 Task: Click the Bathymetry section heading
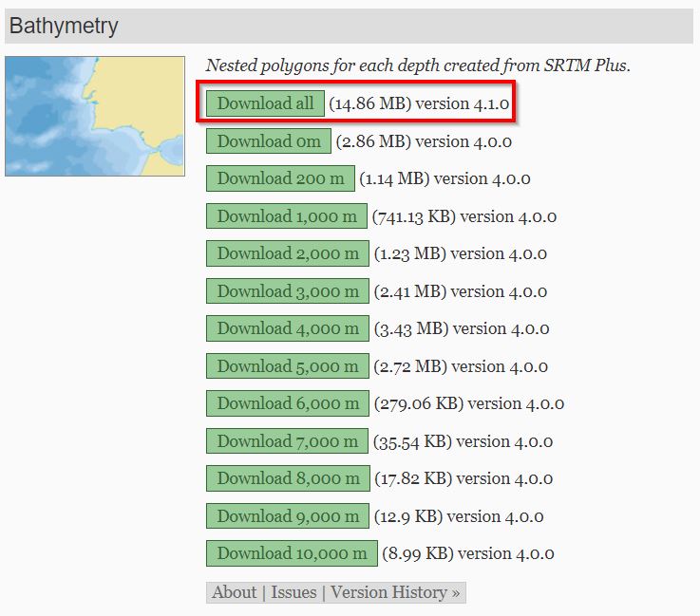coord(64,27)
